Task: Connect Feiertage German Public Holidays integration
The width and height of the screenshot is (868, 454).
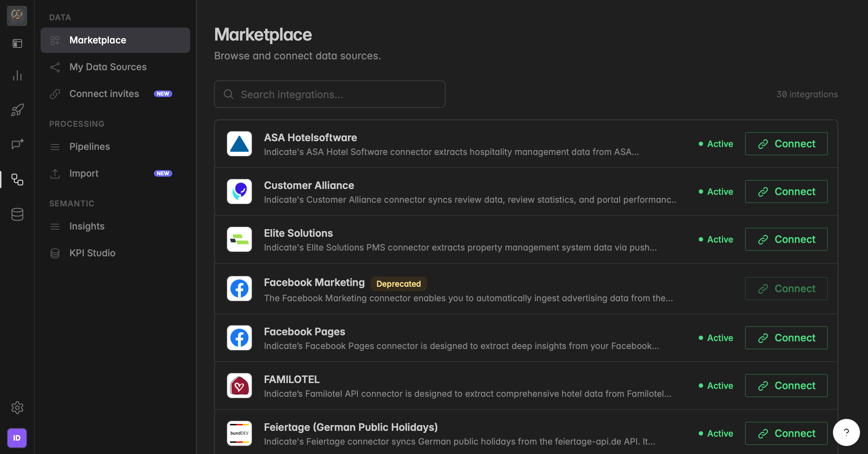Action: [786, 433]
